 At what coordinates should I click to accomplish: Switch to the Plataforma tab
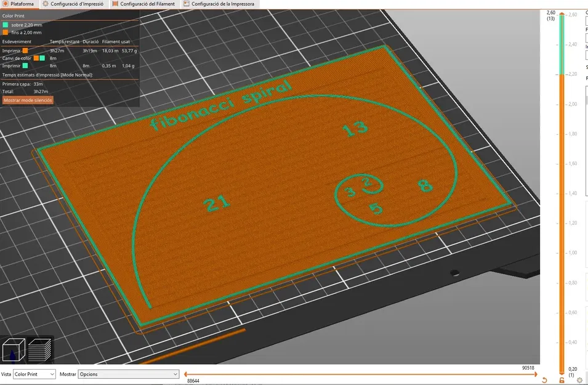(x=18, y=4)
